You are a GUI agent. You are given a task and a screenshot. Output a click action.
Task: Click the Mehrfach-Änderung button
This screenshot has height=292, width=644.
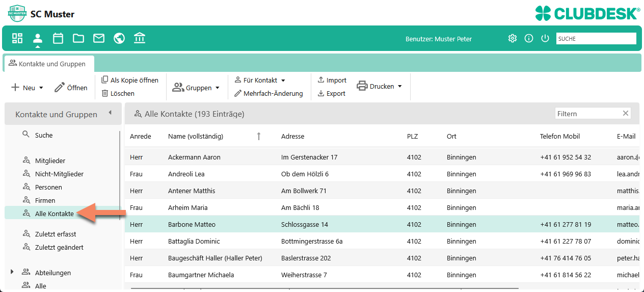[x=269, y=93]
